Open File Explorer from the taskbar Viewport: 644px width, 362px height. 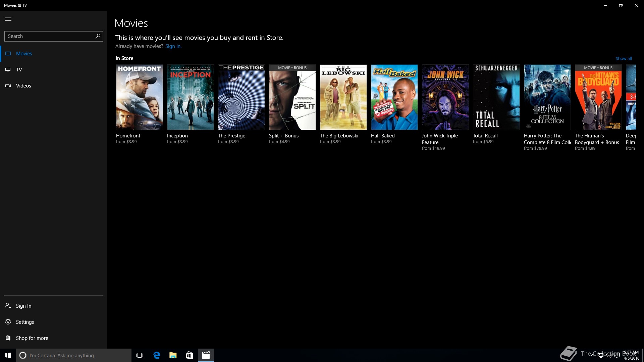click(173, 355)
